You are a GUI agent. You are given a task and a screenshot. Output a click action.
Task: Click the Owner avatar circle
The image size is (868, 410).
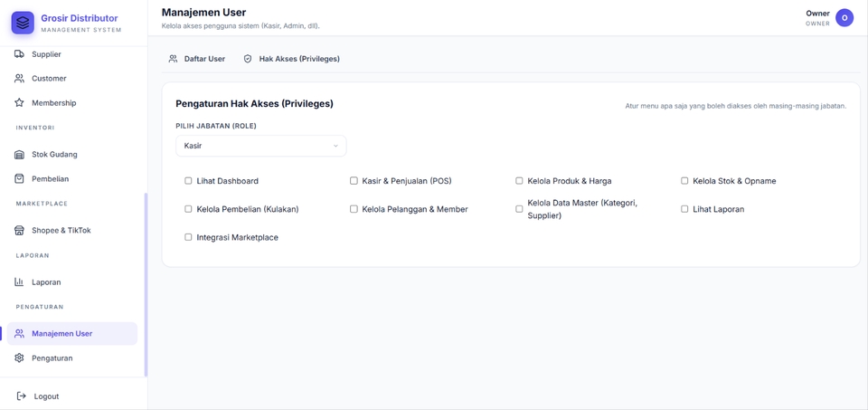coord(844,18)
